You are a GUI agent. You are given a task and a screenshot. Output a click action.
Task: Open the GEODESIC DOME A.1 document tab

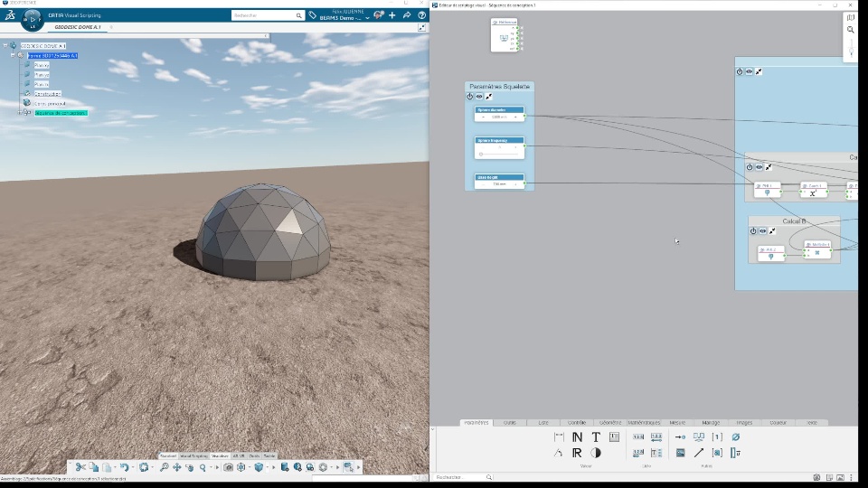(78, 26)
